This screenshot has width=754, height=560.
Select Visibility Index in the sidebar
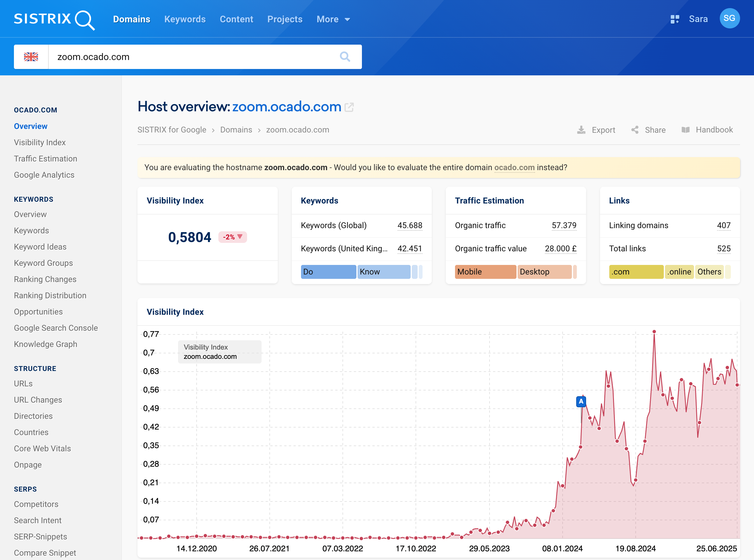40,142
